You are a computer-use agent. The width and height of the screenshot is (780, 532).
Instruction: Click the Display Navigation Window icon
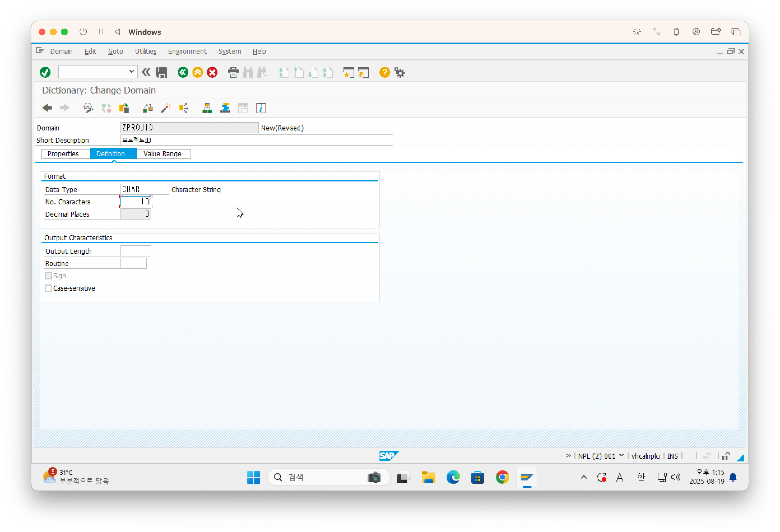pos(225,108)
